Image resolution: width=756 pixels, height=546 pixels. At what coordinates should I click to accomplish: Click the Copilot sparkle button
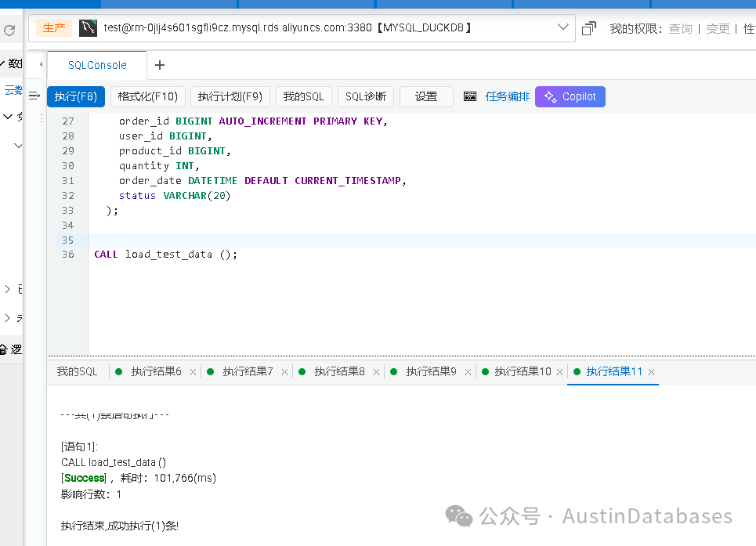pos(570,96)
